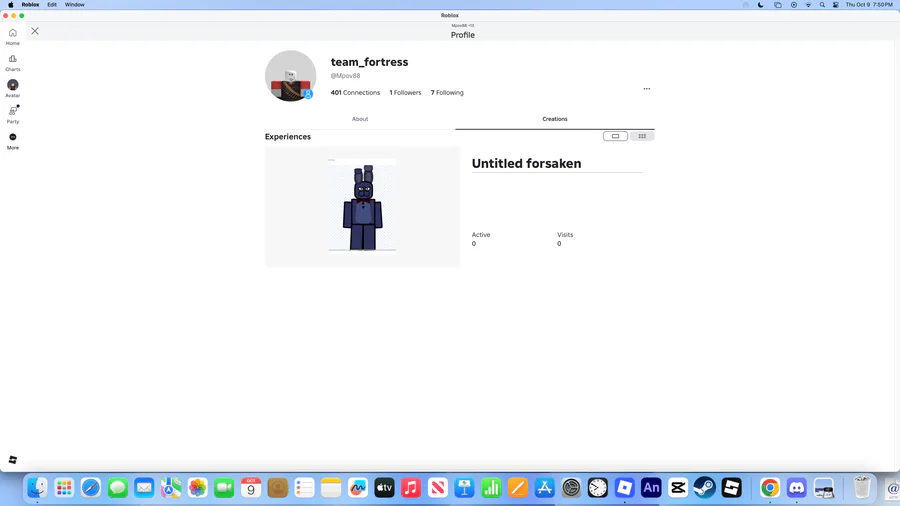
Task: Open Messages from the dock
Action: 118,488
